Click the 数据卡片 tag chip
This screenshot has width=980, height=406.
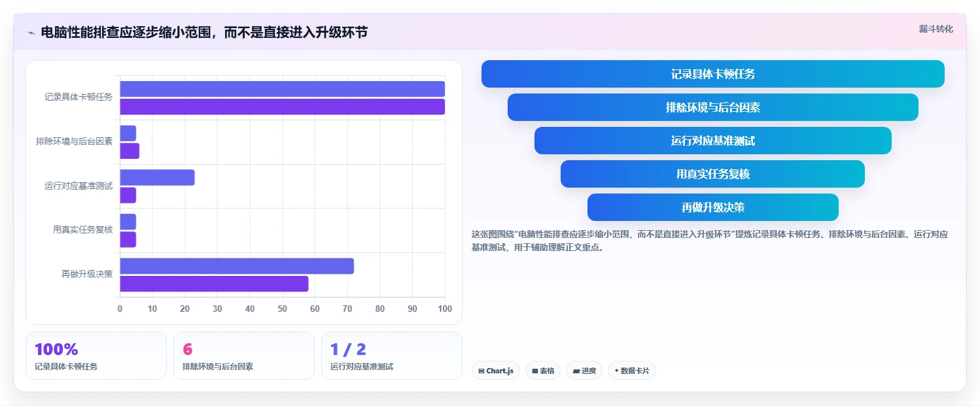click(x=632, y=371)
